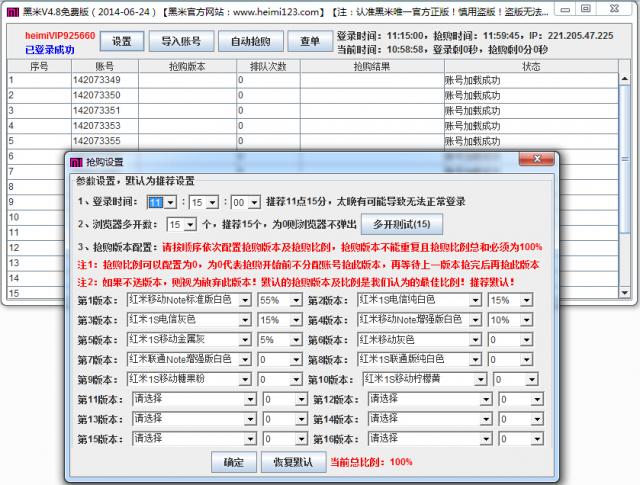Open 第3版本 ratio dropdown
This screenshot has height=485, width=640.
pos(280,320)
